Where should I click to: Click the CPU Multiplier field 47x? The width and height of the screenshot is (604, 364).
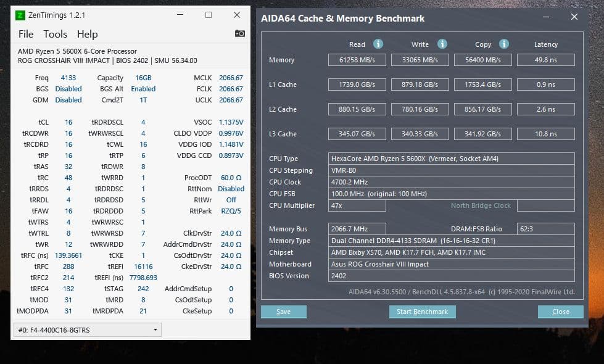tap(357, 205)
